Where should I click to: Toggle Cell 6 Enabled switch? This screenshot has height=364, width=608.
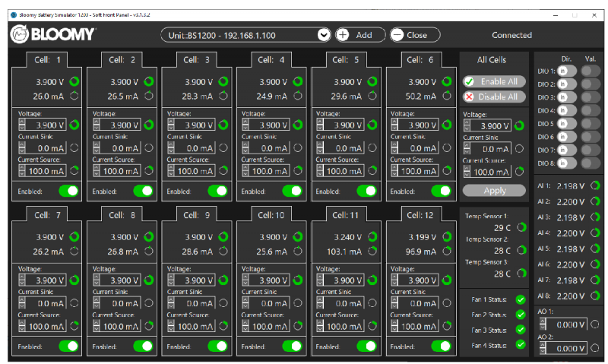point(441,191)
